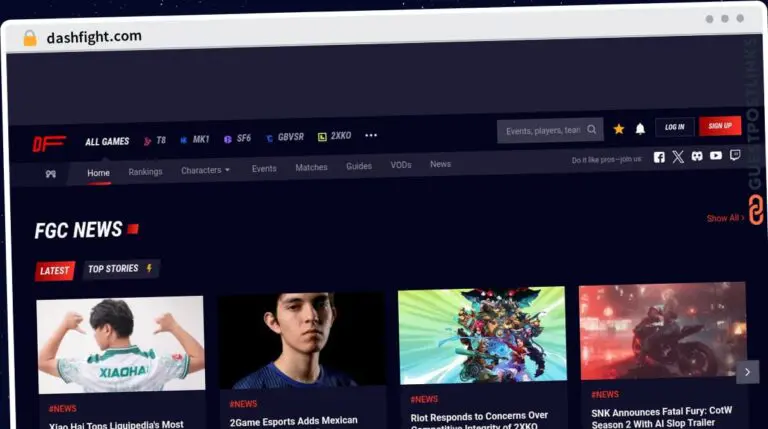Screen dimensions: 768x429
Task: Open the News tab
Action: 440,164
